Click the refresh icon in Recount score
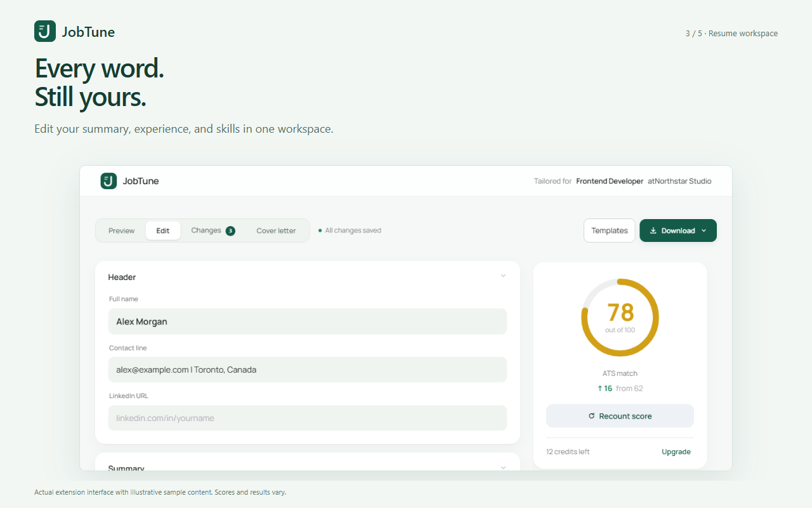The image size is (812, 508). click(x=592, y=416)
